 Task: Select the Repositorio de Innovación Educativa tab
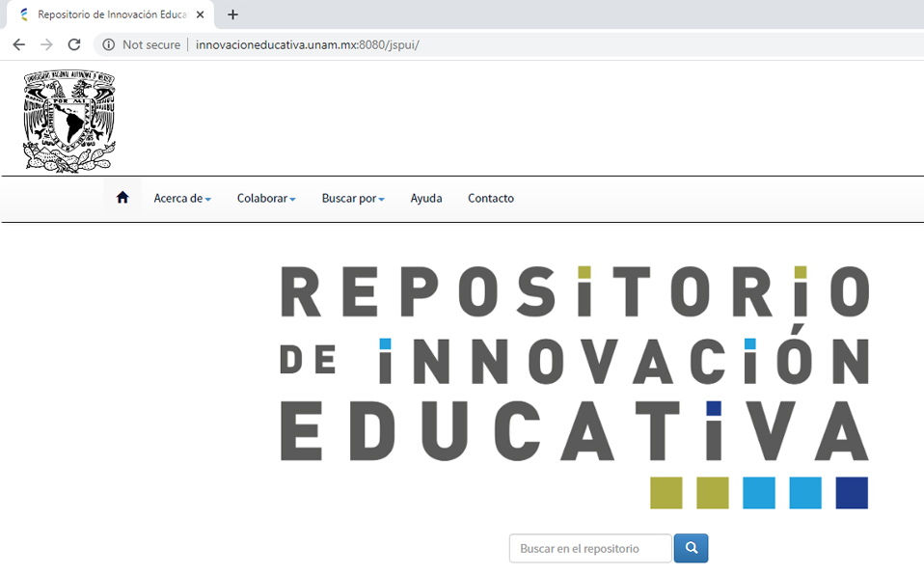(x=111, y=14)
